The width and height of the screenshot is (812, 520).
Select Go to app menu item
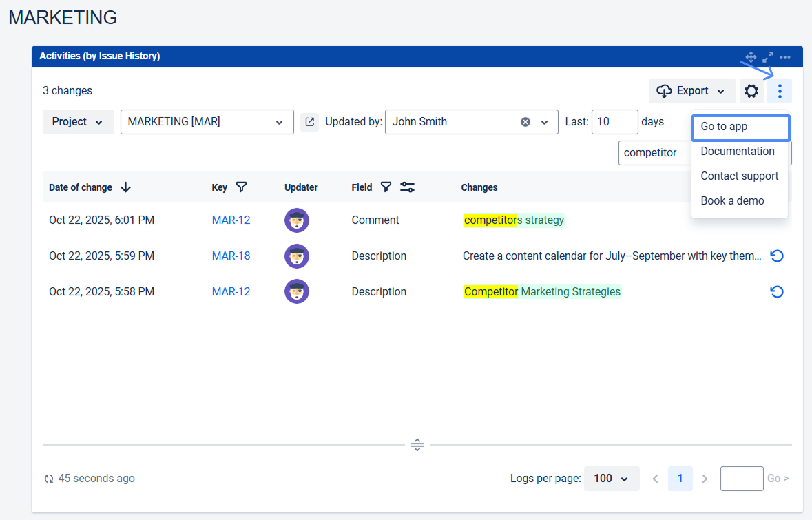[740, 127]
